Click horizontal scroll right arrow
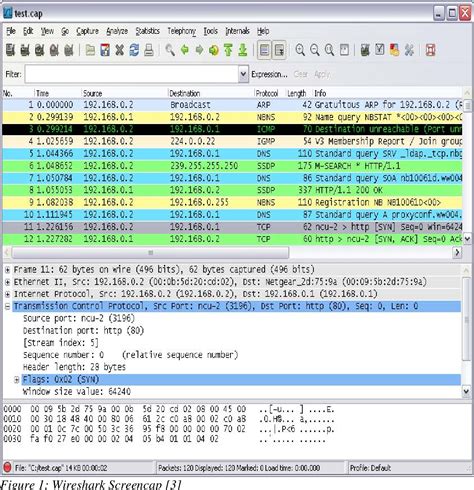The height and width of the screenshot is (490, 474). click(x=457, y=252)
